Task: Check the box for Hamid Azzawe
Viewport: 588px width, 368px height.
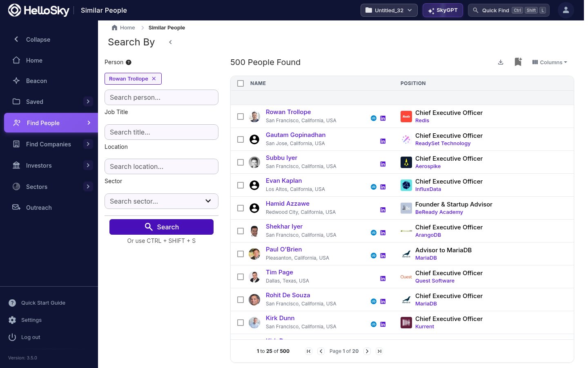Action: [x=241, y=208]
